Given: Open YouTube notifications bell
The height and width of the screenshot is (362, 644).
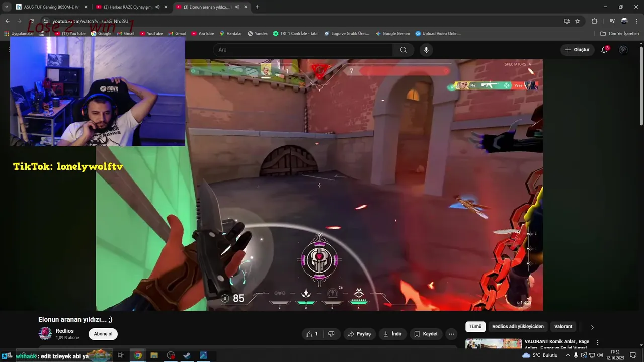Looking at the screenshot, I should [x=604, y=50].
